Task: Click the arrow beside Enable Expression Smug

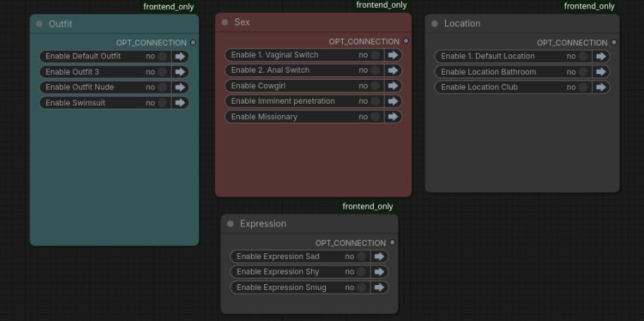Action: click(x=379, y=287)
